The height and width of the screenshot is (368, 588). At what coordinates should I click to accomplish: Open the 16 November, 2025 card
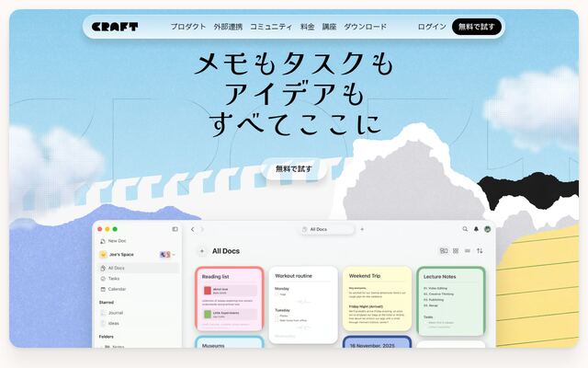click(x=378, y=341)
